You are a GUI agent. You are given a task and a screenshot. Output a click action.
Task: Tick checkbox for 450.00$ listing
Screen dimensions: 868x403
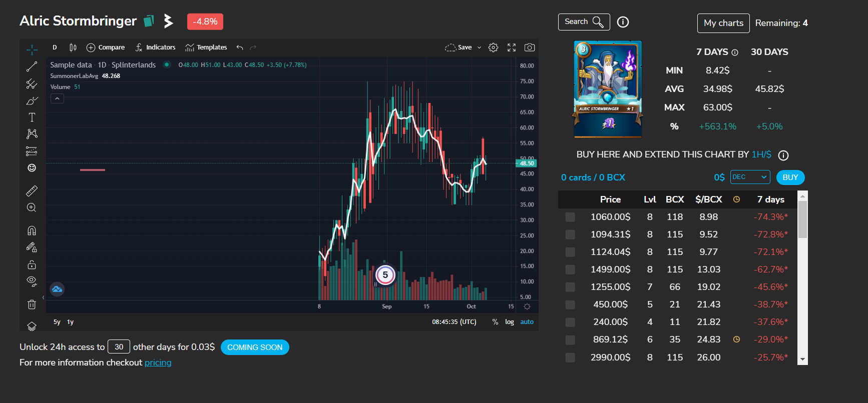coord(570,304)
